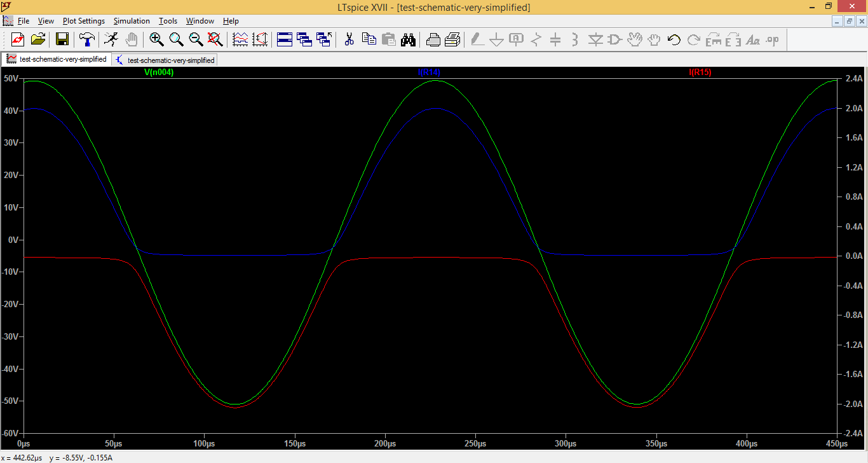
Task: Click the 450µs time axis label
Action: tap(837, 443)
